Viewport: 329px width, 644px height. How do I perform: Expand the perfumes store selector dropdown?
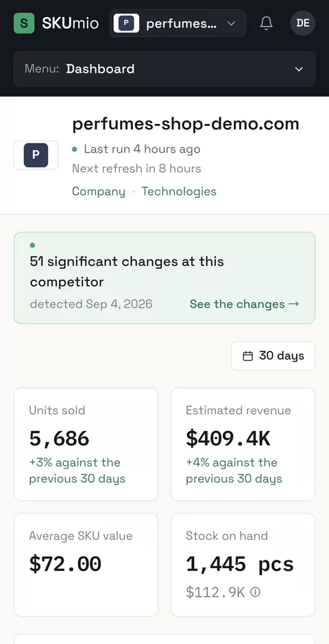(178, 23)
